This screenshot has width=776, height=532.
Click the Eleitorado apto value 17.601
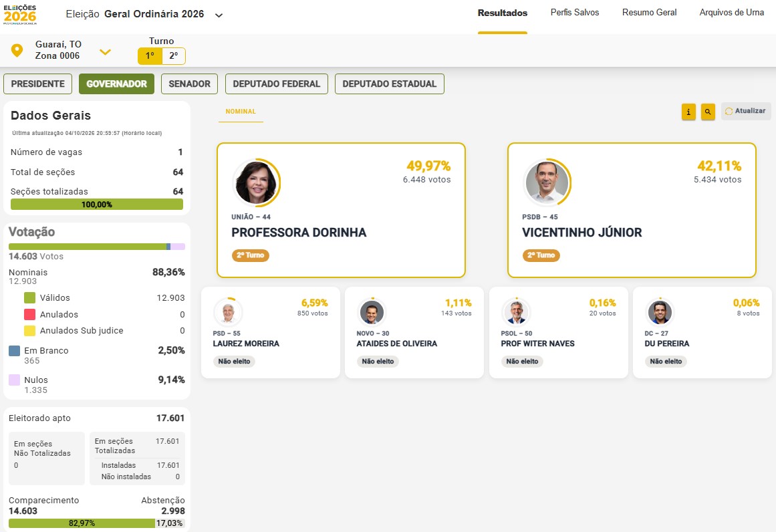170,418
